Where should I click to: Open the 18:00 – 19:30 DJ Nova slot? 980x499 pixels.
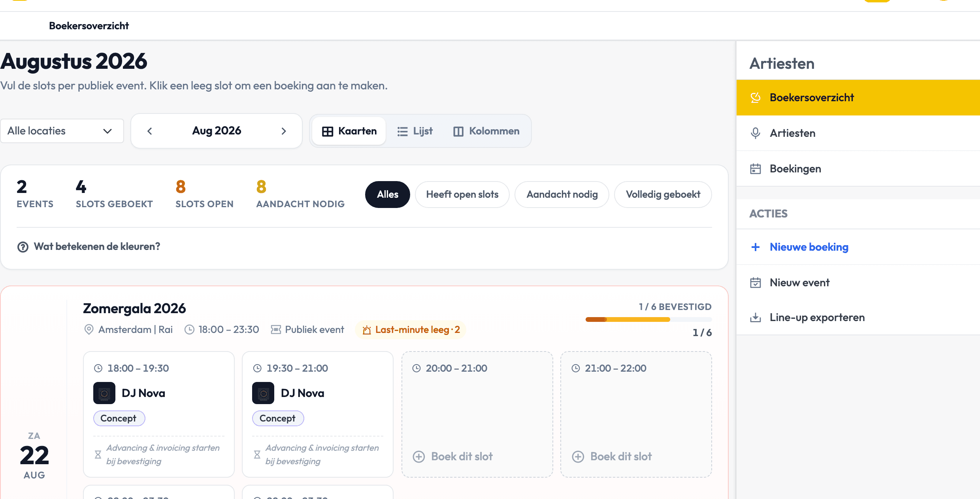click(159, 414)
